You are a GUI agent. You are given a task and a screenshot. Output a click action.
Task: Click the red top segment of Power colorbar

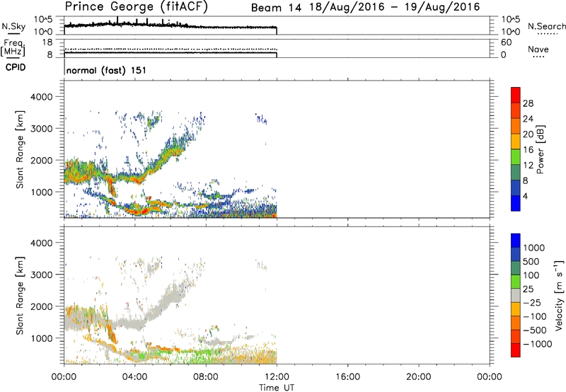[x=516, y=96]
